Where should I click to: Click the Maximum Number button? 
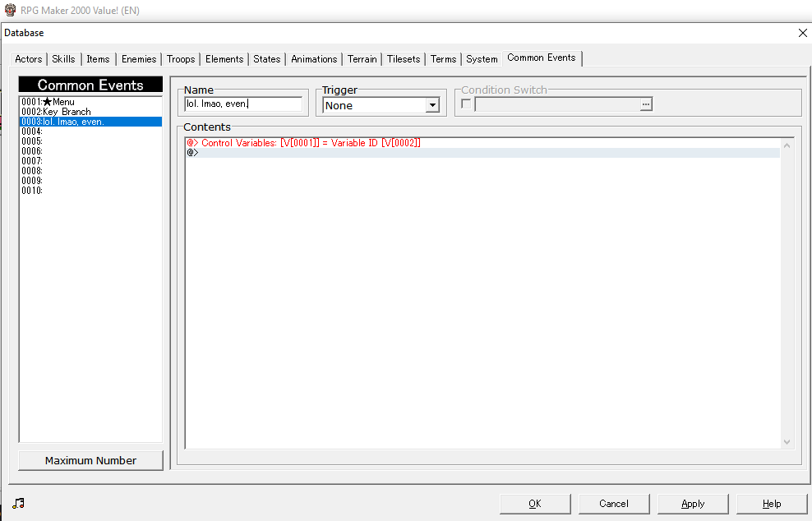pos(90,460)
